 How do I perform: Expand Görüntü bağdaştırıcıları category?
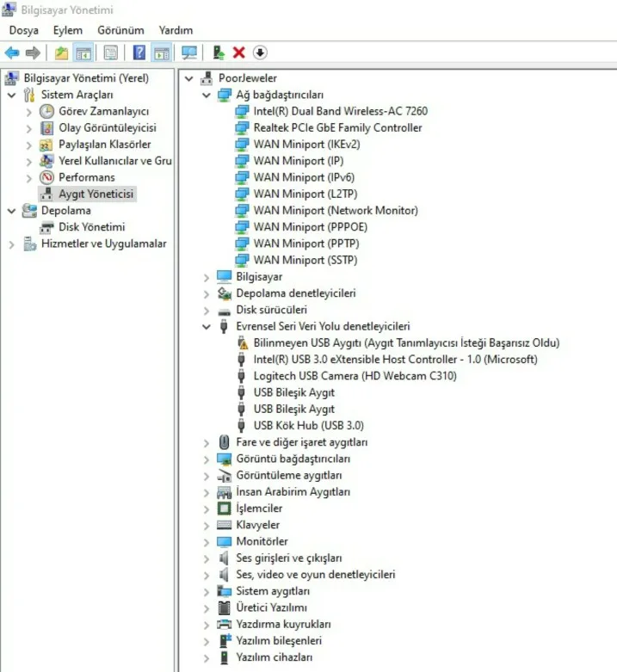click(207, 459)
